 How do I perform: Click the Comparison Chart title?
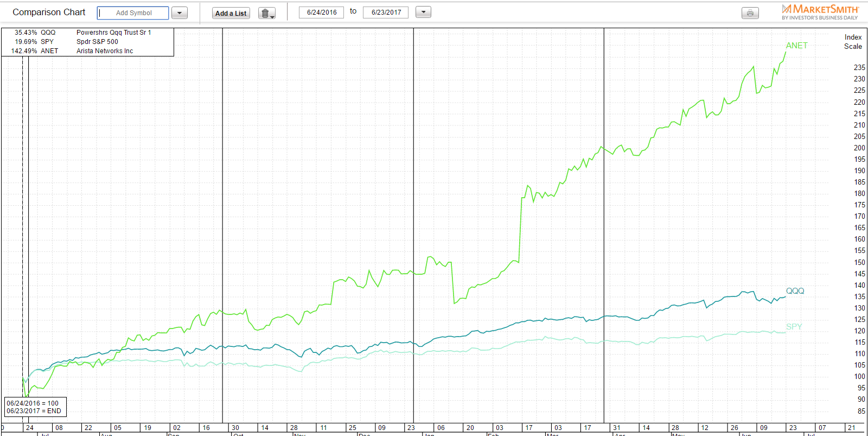coord(49,12)
